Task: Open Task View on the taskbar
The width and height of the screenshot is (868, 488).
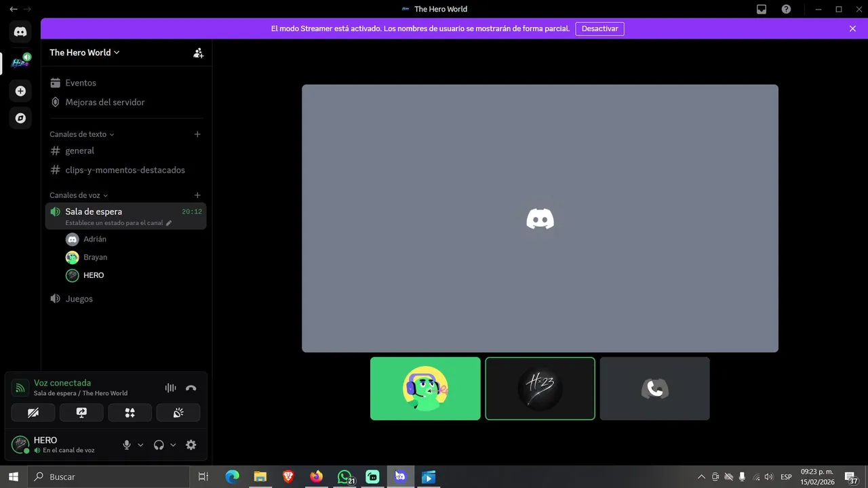Action: tap(203, 476)
